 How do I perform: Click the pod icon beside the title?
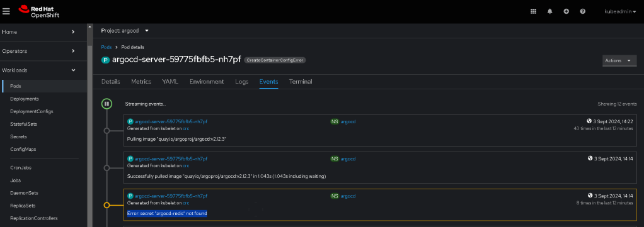106,60
